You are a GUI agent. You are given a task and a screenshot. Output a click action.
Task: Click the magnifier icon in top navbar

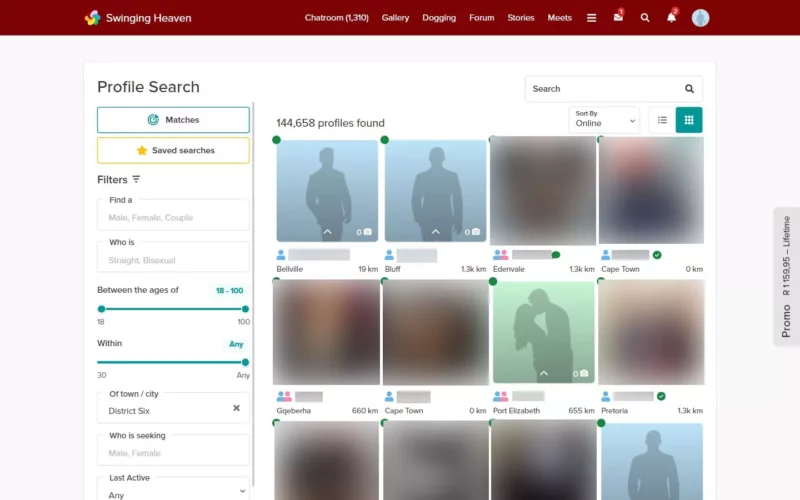645,18
